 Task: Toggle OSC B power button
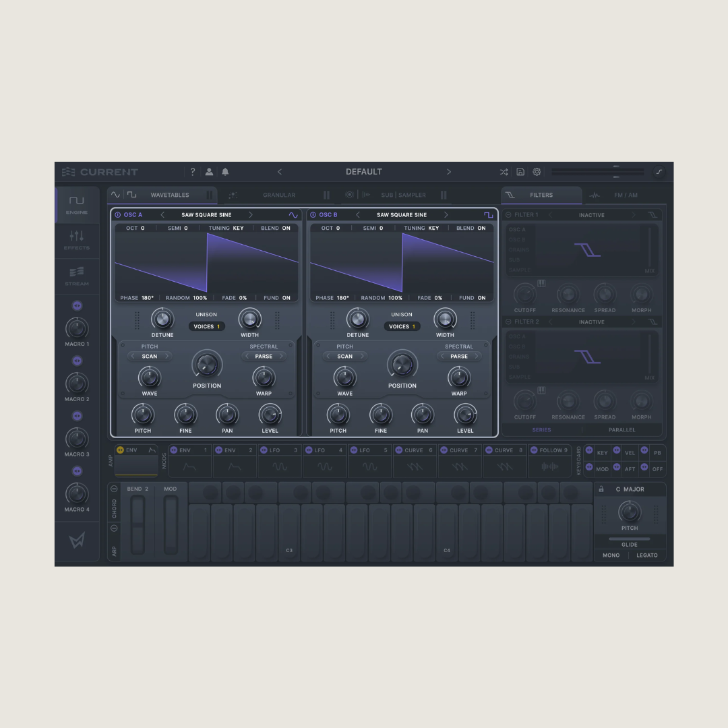tap(313, 215)
